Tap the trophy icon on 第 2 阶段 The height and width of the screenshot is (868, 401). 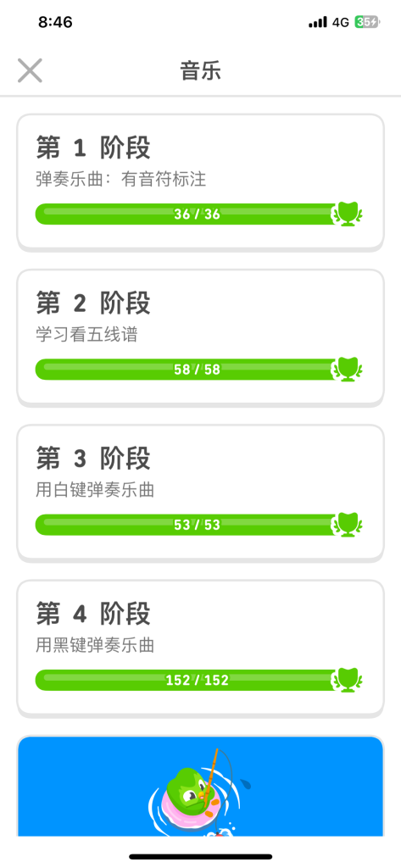[x=348, y=370]
